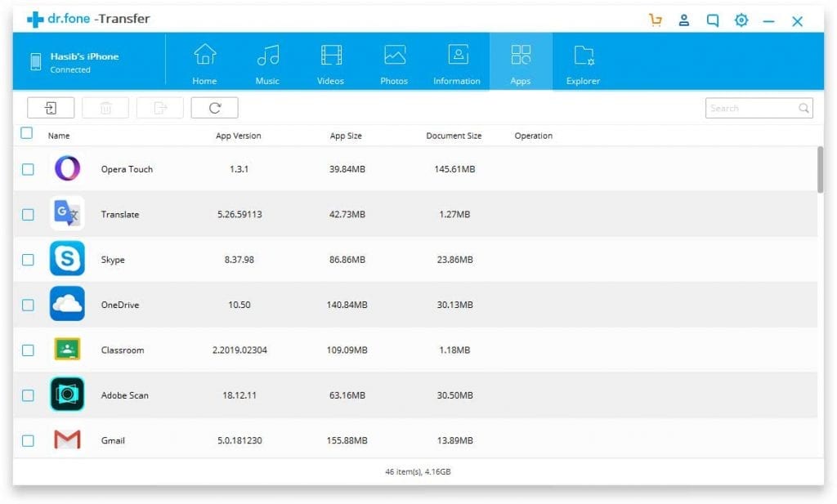Open the shopping cart in the title bar
This screenshot has width=837, height=504.
click(x=656, y=19)
